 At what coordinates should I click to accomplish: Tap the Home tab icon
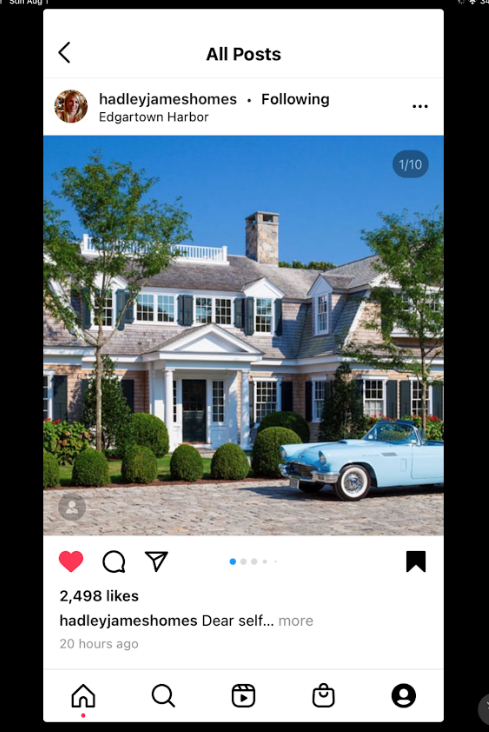click(83, 696)
